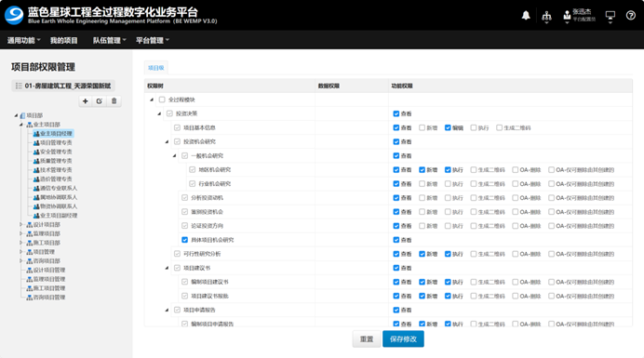This screenshot has height=358, width=644.
Task: Select 安全管理专责 in the tree
Action: (x=52, y=152)
